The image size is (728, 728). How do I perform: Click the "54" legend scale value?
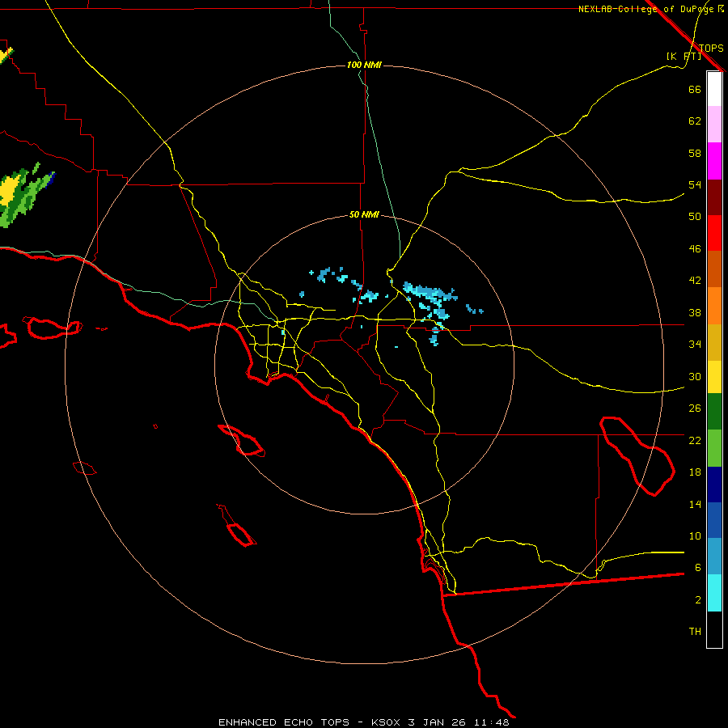click(x=695, y=184)
